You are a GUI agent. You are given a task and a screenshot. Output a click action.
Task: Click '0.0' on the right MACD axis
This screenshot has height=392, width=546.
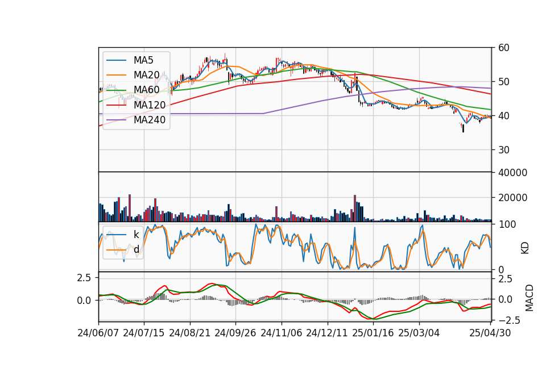point(505,299)
